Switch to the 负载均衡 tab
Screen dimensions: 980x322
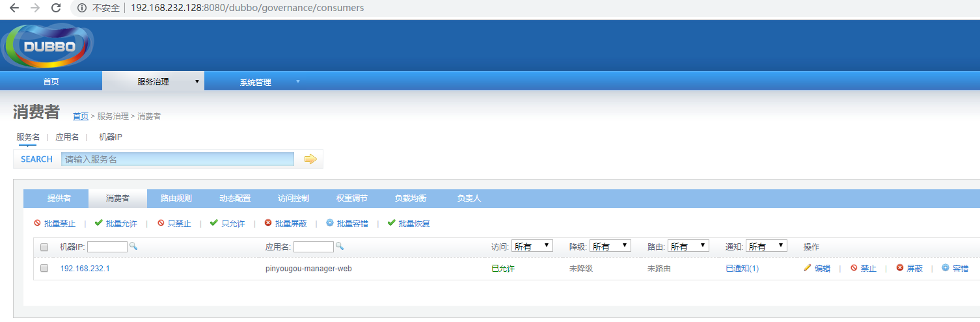tap(411, 198)
